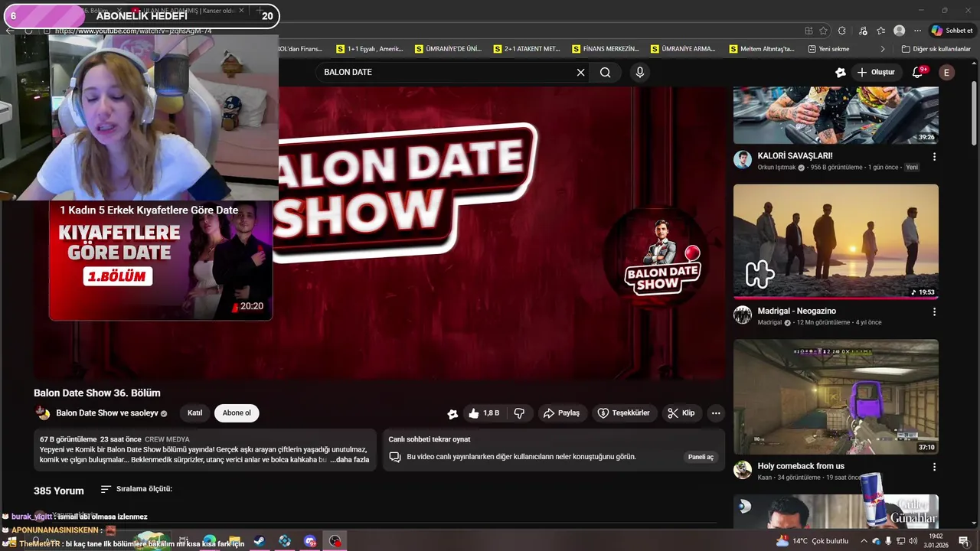Click the microphone icon in system tray
The height and width of the screenshot is (551, 980).
point(888,541)
